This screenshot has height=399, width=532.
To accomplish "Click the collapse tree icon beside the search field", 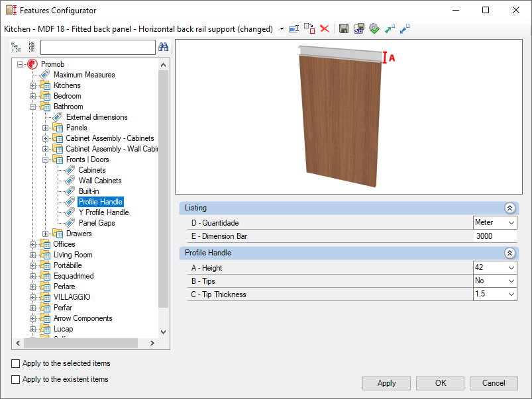I will [32, 47].
